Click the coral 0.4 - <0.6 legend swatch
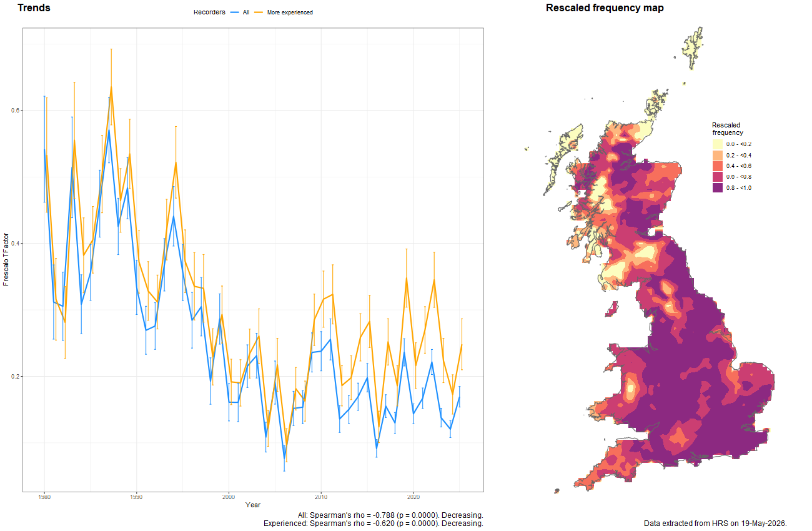Screen dimensions: 812x531 718,166
